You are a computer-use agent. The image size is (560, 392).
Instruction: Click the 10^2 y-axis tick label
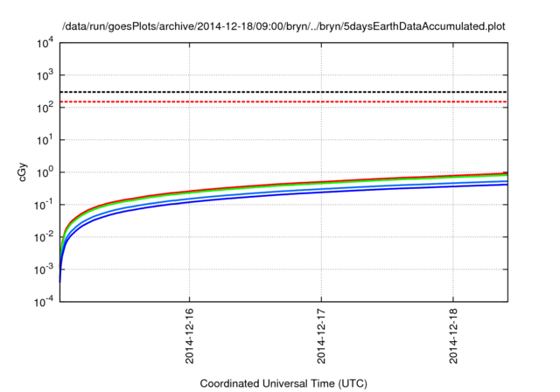tap(45, 107)
